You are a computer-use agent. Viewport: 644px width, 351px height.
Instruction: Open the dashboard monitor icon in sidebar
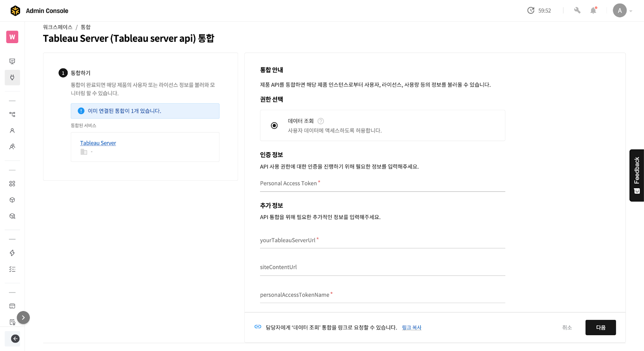coord(12,61)
